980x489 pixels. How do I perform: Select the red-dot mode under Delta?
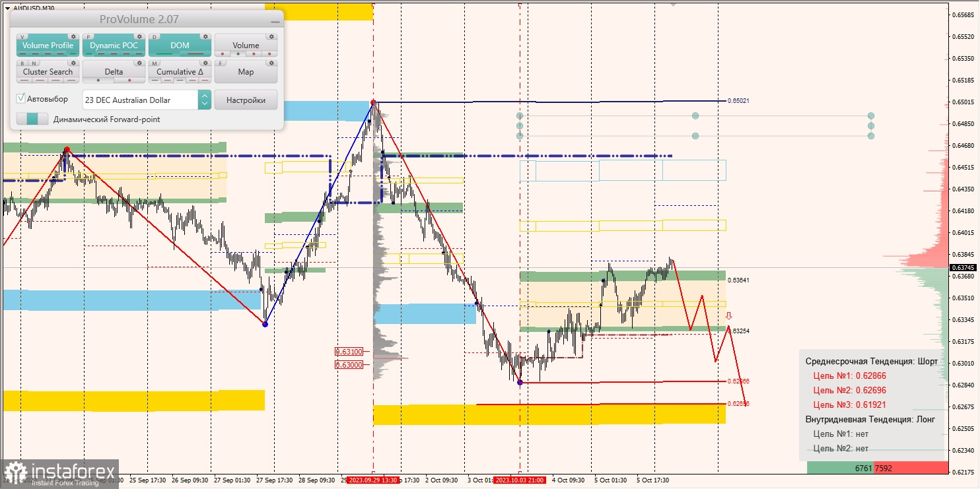pyautogui.click(x=129, y=80)
